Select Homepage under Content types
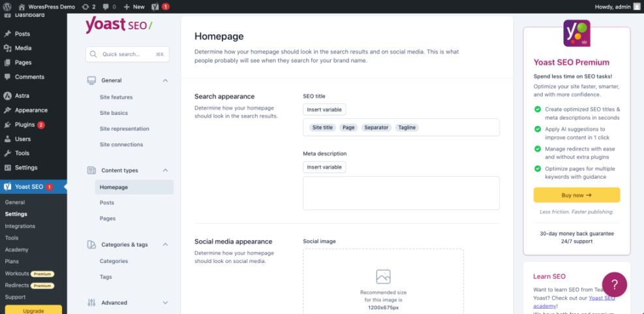Image resolution: width=644 pixels, height=314 pixels. point(134,187)
